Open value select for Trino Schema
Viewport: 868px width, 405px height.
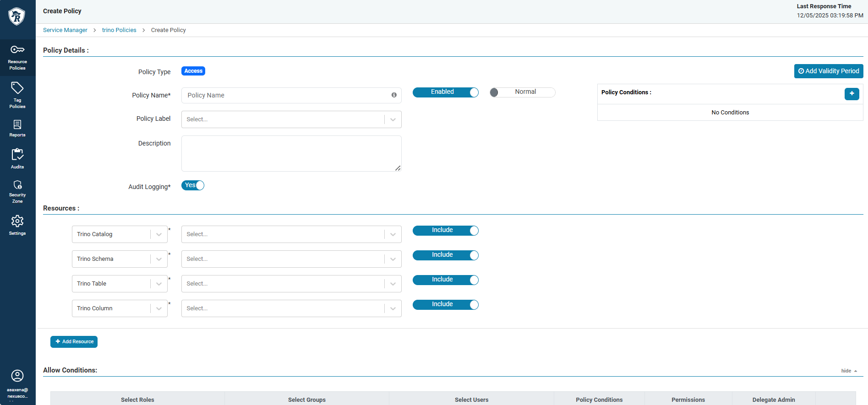pyautogui.click(x=291, y=259)
